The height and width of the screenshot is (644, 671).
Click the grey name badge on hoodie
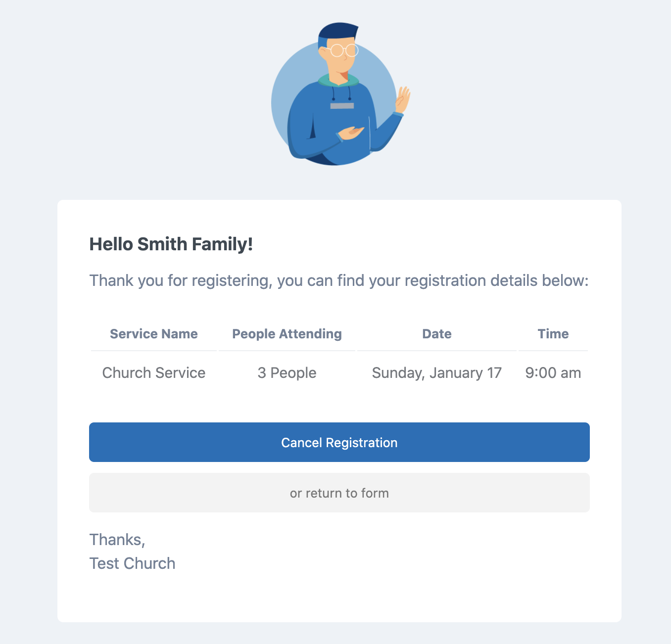click(x=342, y=106)
